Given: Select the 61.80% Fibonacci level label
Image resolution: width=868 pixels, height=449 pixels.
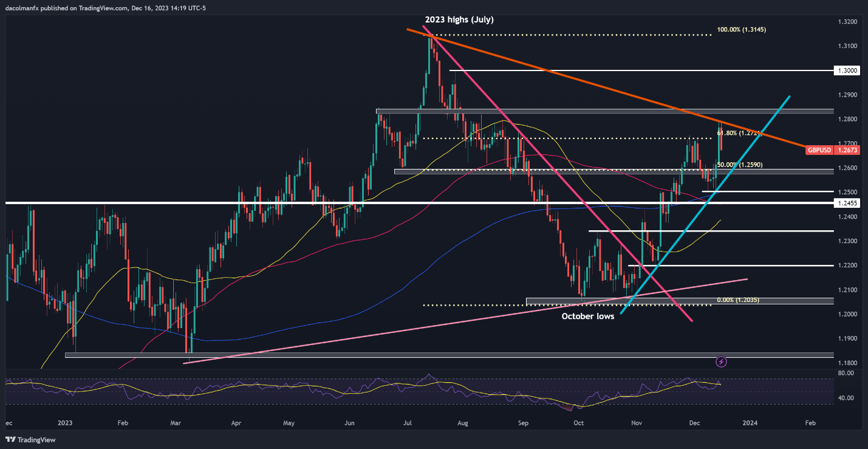Looking at the screenshot, I should (740, 132).
